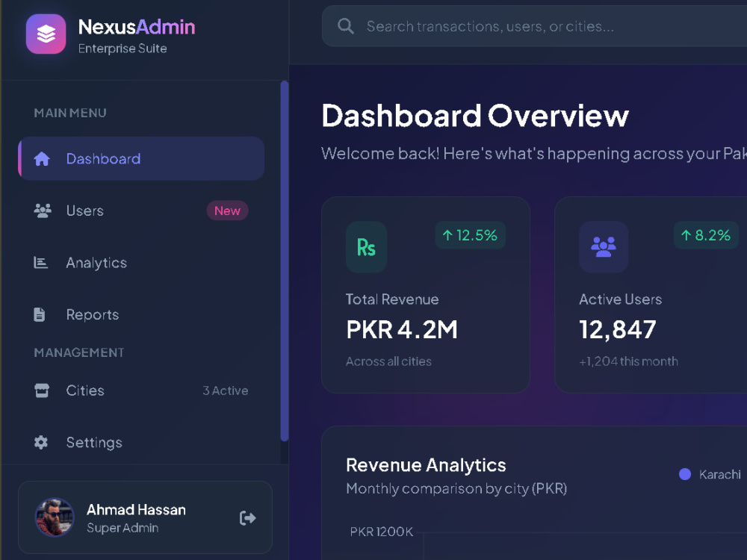
Task: Click the MANAGEMENT section heading
Action: (x=79, y=352)
